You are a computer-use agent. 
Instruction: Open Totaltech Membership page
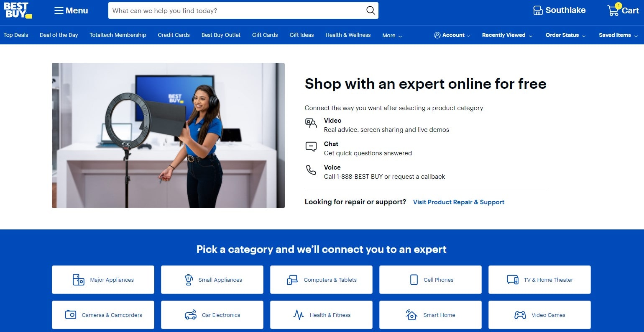click(118, 35)
